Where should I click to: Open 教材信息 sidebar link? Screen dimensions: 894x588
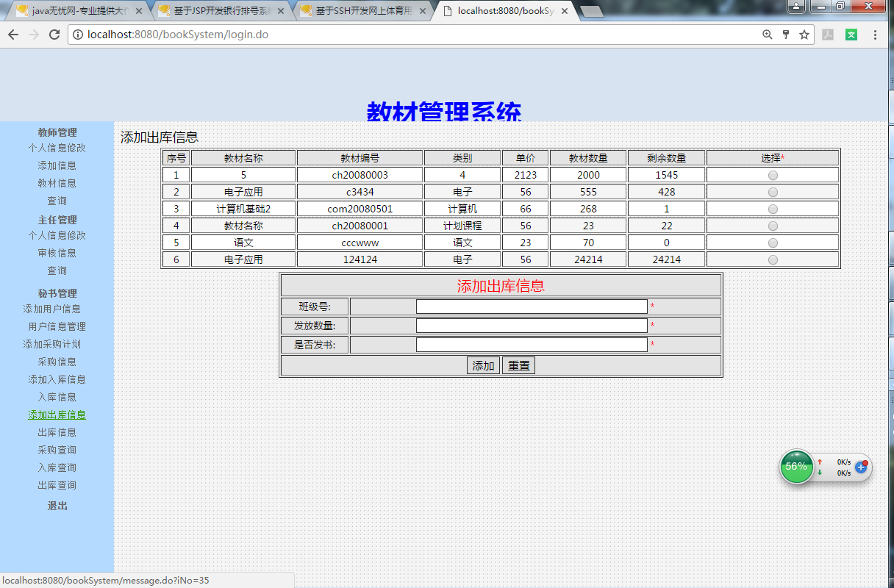[x=57, y=183]
